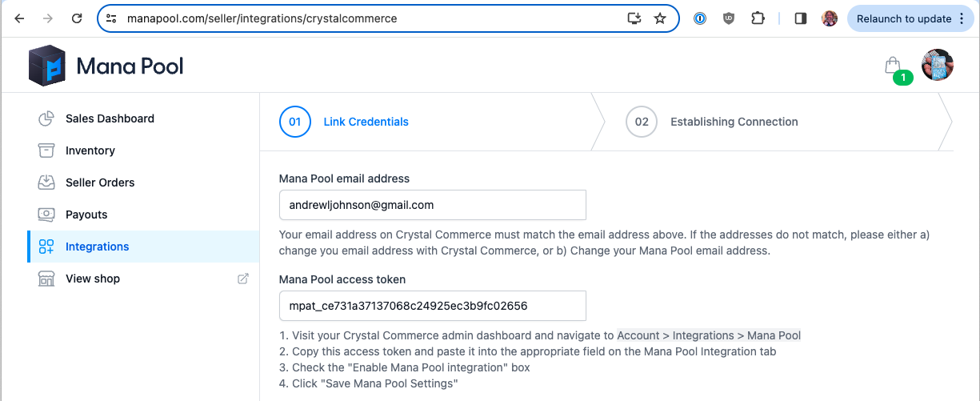
Task: Select the Integrations sidebar item
Action: pyautogui.click(x=98, y=247)
